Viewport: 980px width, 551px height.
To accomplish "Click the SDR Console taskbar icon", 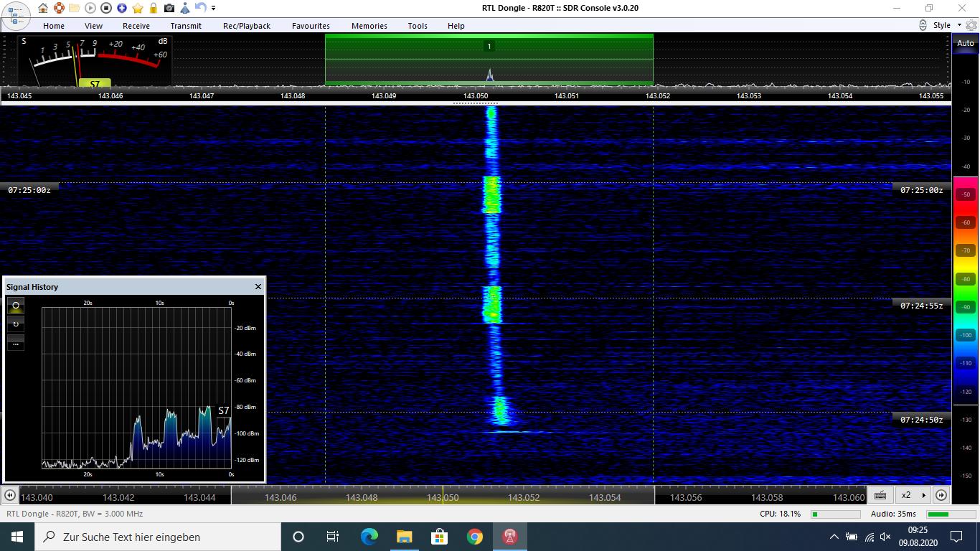I will [510, 537].
